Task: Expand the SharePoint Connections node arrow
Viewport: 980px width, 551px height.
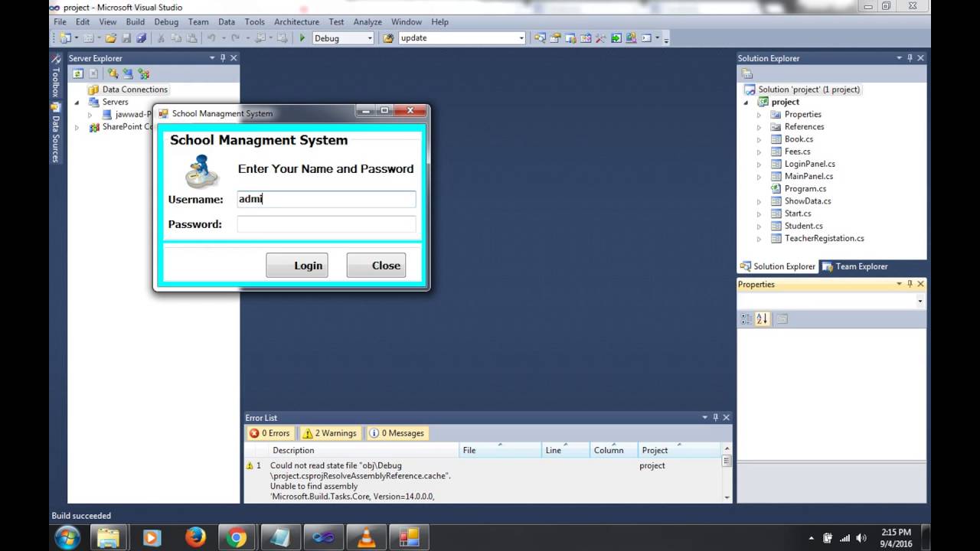Action: 77,127
